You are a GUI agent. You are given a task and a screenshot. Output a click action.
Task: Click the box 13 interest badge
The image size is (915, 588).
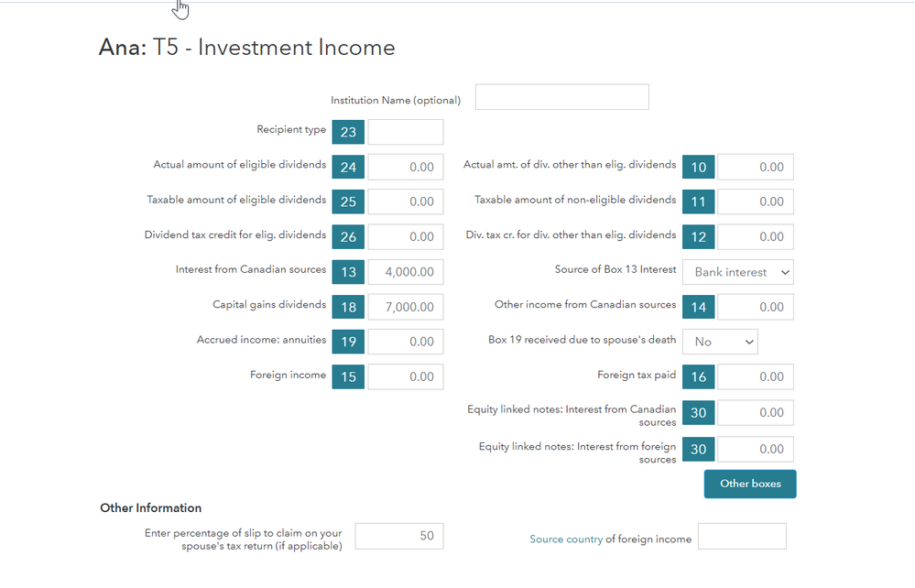coord(348,272)
